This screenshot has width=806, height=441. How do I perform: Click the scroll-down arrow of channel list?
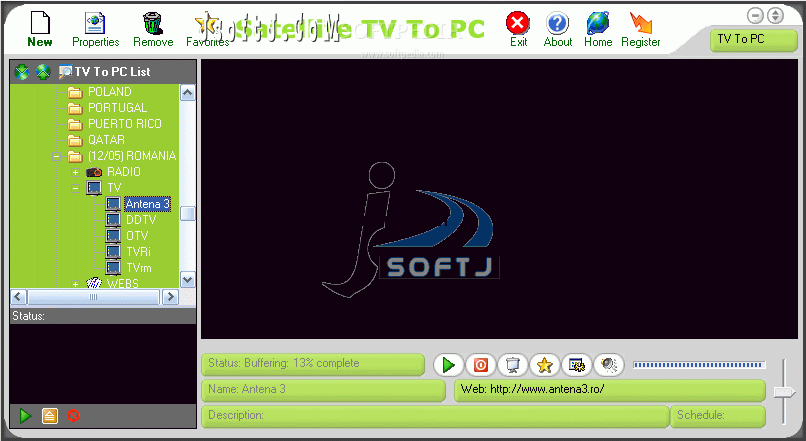[188, 280]
